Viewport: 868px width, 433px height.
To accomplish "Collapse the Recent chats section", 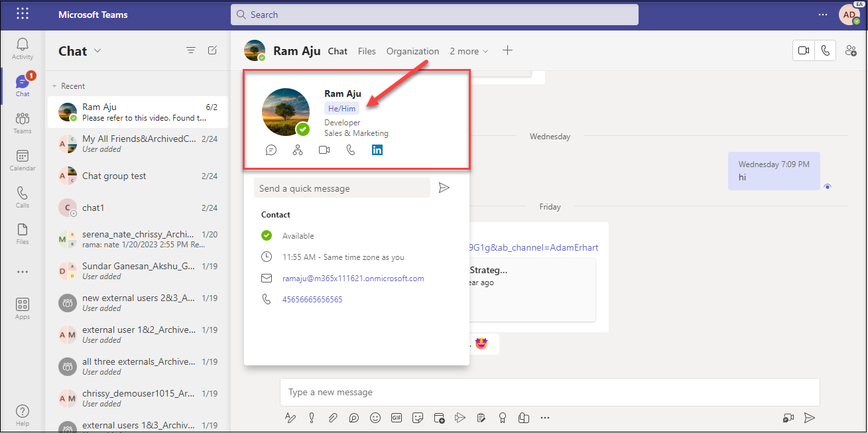I will pos(55,86).
